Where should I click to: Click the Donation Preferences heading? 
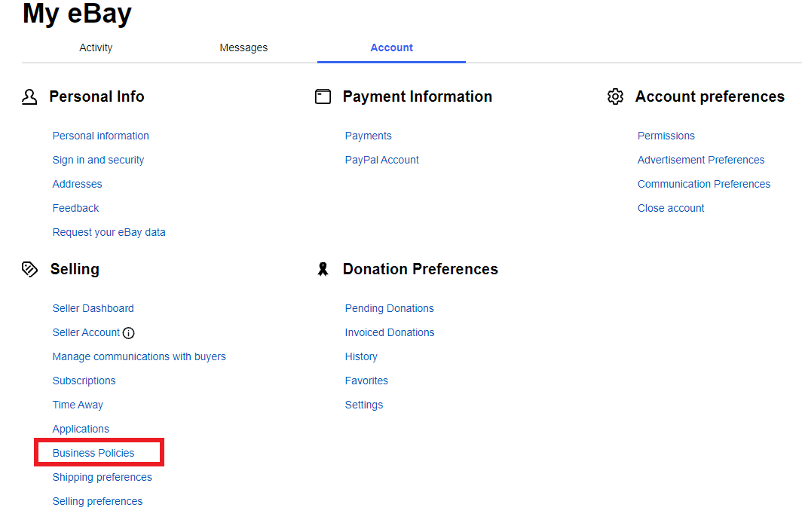[421, 269]
